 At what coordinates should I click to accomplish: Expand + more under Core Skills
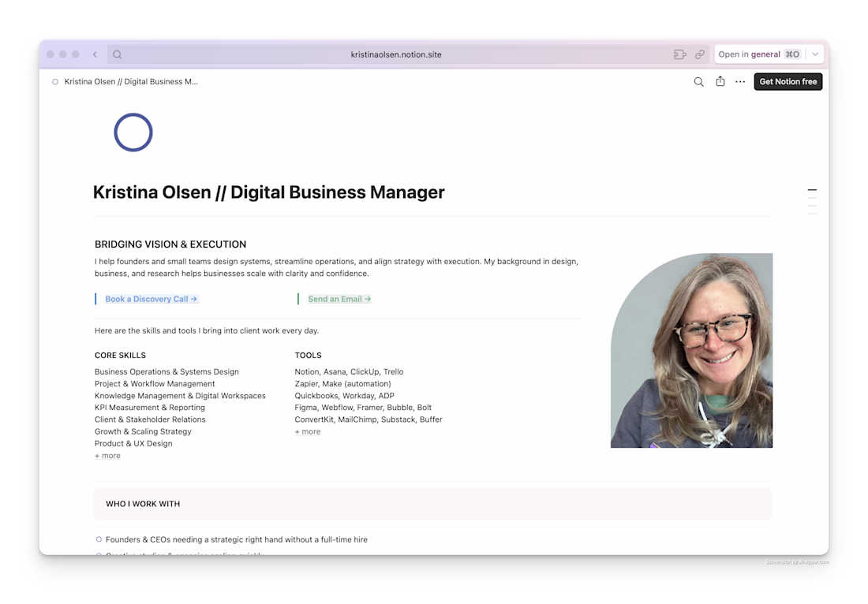(x=107, y=456)
